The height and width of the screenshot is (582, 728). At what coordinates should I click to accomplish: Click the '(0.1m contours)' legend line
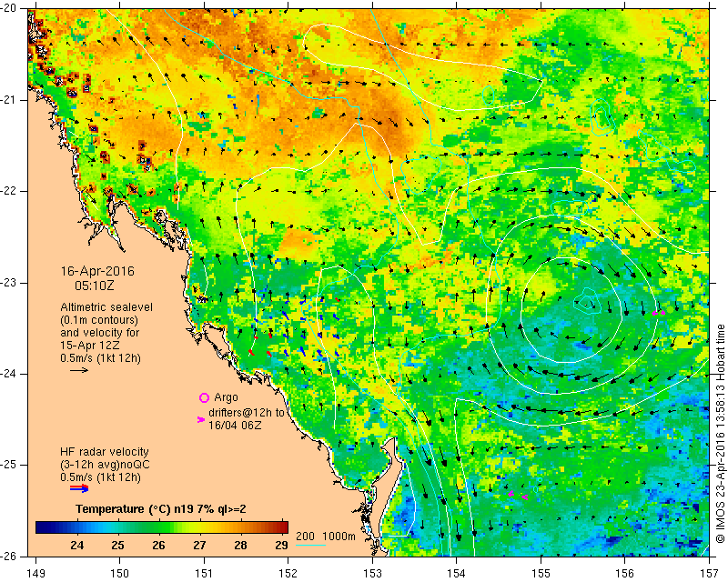(99, 320)
